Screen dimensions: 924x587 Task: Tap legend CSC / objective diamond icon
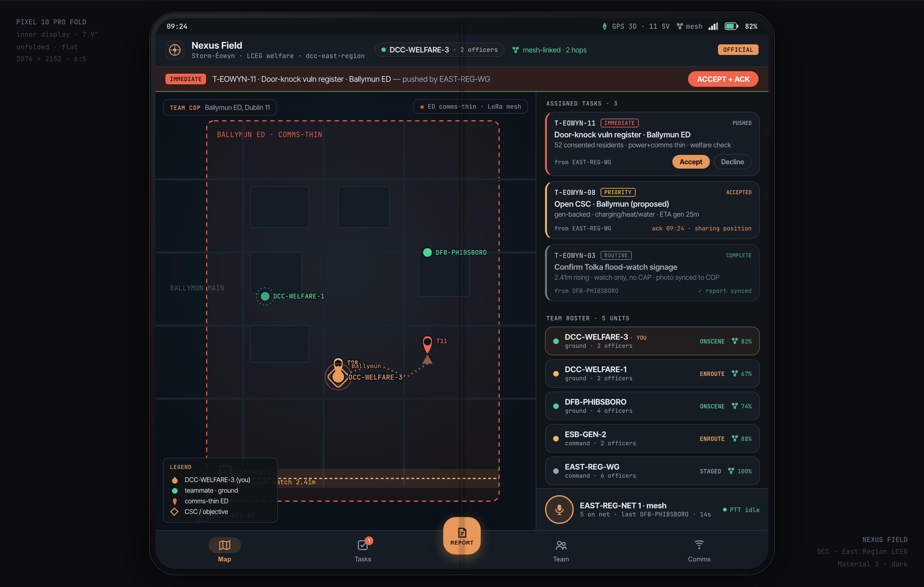pyautogui.click(x=174, y=512)
